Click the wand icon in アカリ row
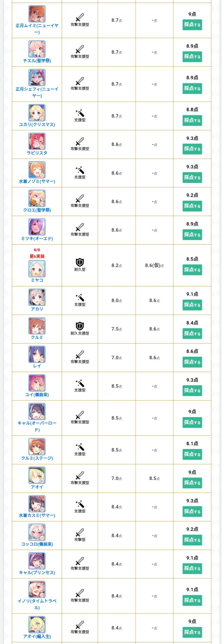 [x=80, y=298]
